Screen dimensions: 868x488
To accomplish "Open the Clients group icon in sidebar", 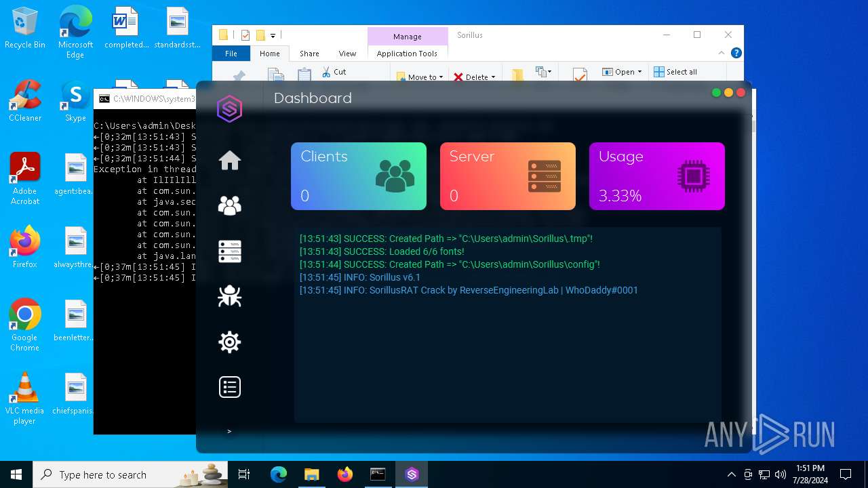I will pyautogui.click(x=230, y=205).
